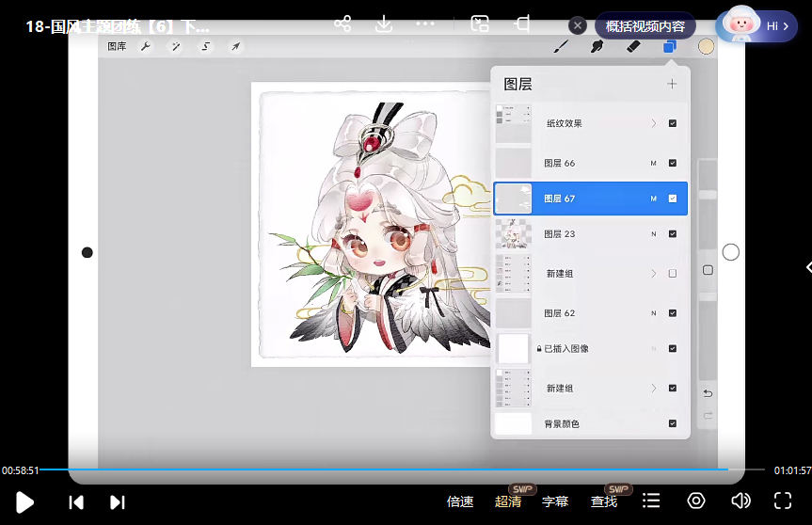
Task: Enable the unchecked 新建组 group checkbox
Action: [x=673, y=274]
